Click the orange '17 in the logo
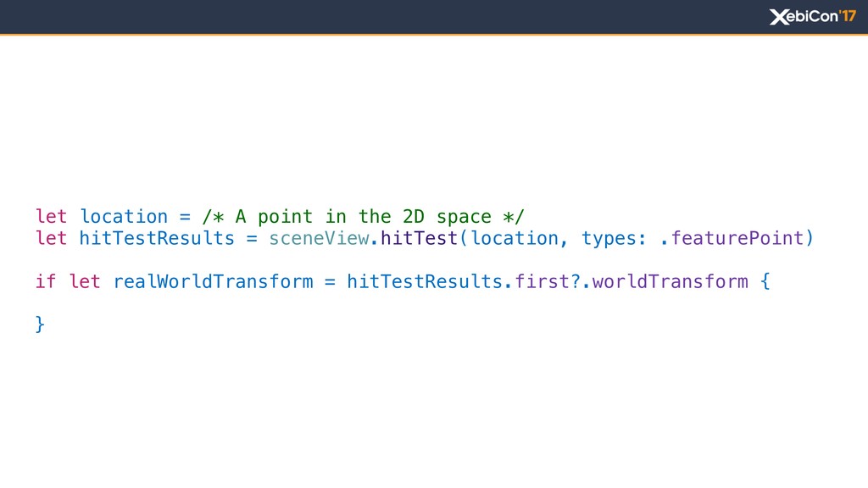The image size is (868, 488). pyautogui.click(x=848, y=16)
